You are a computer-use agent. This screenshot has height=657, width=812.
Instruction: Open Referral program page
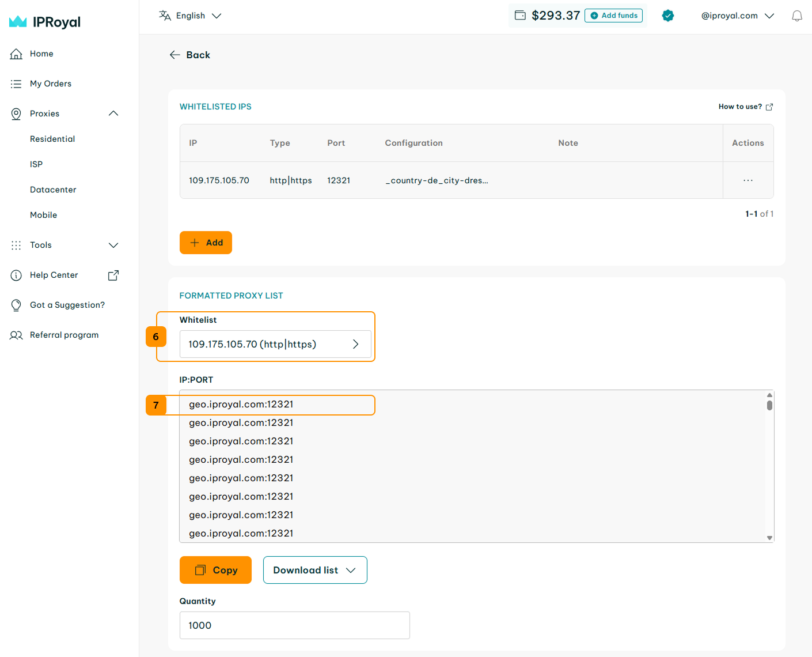pyautogui.click(x=64, y=335)
